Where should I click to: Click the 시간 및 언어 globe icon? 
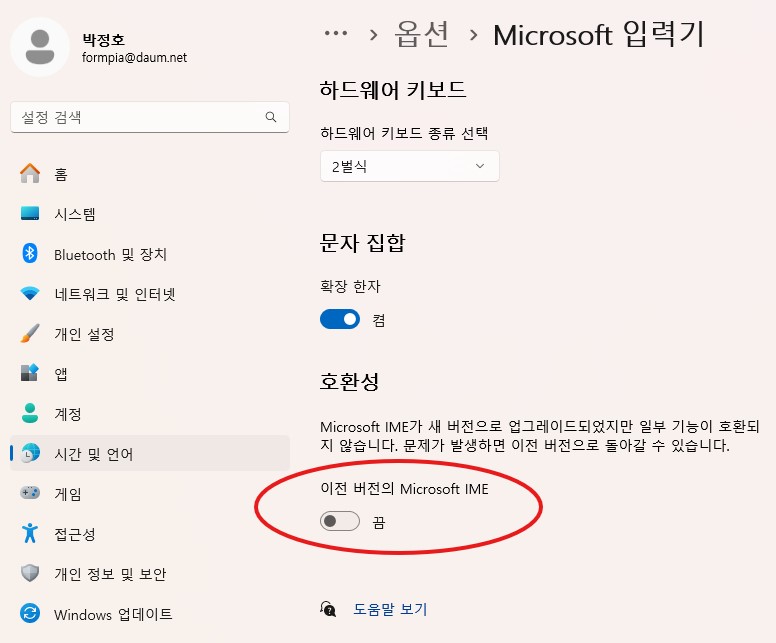(x=30, y=453)
